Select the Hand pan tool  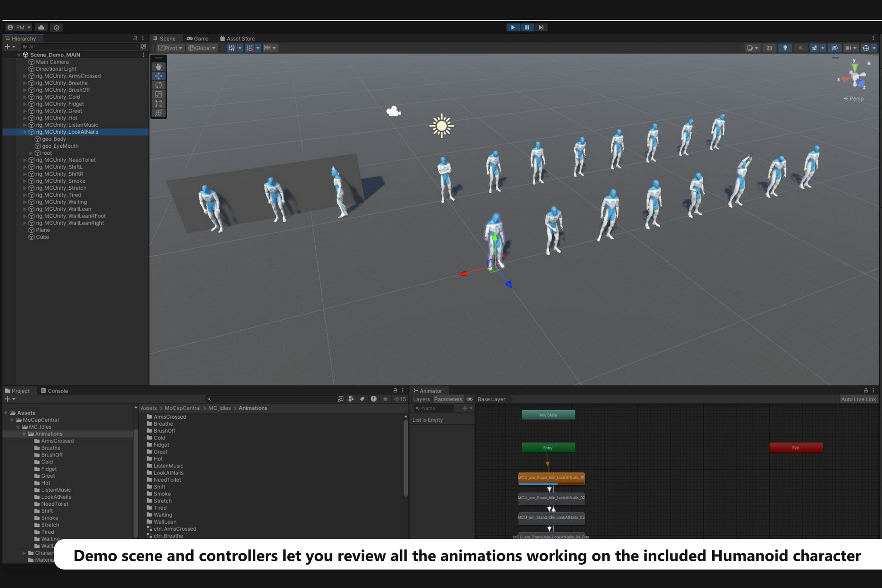tap(158, 66)
